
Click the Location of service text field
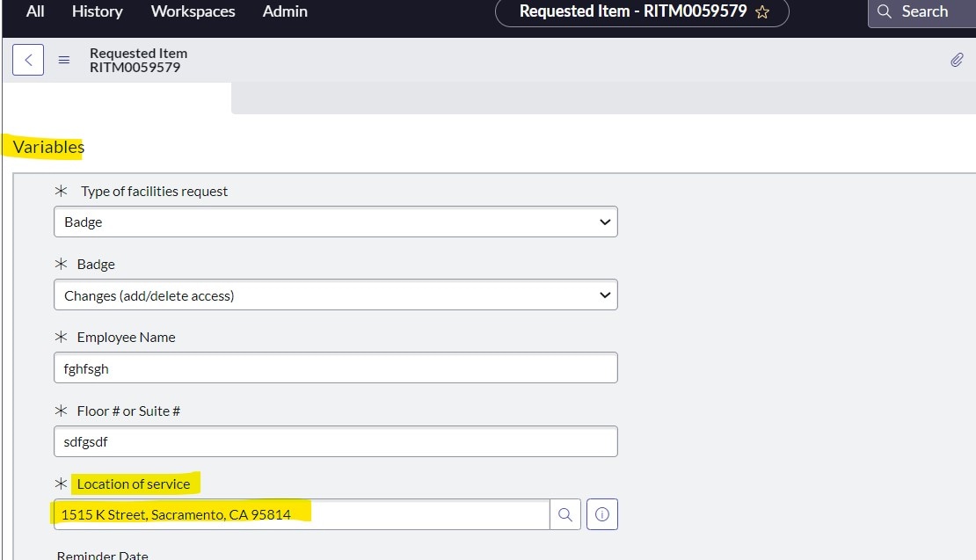(x=302, y=514)
